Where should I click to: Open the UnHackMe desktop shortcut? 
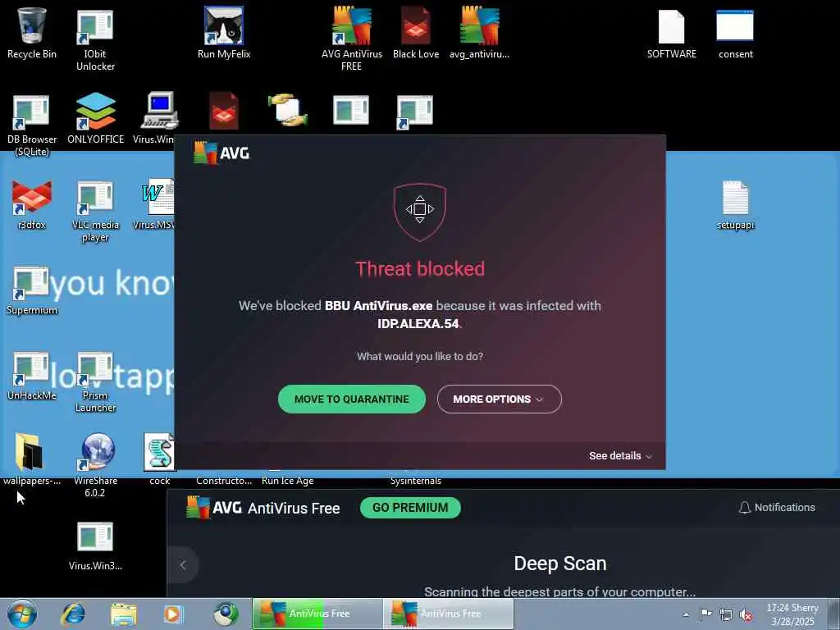[x=32, y=376]
